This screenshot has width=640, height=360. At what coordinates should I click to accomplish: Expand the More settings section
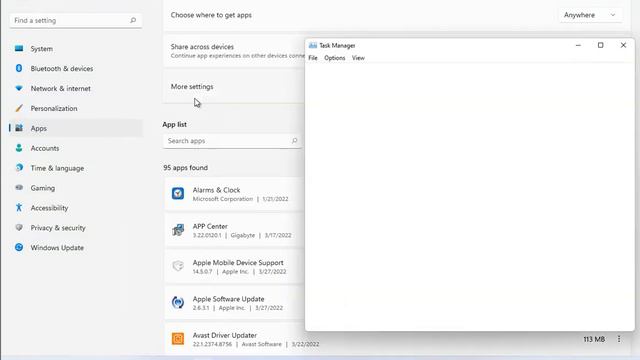(233, 87)
